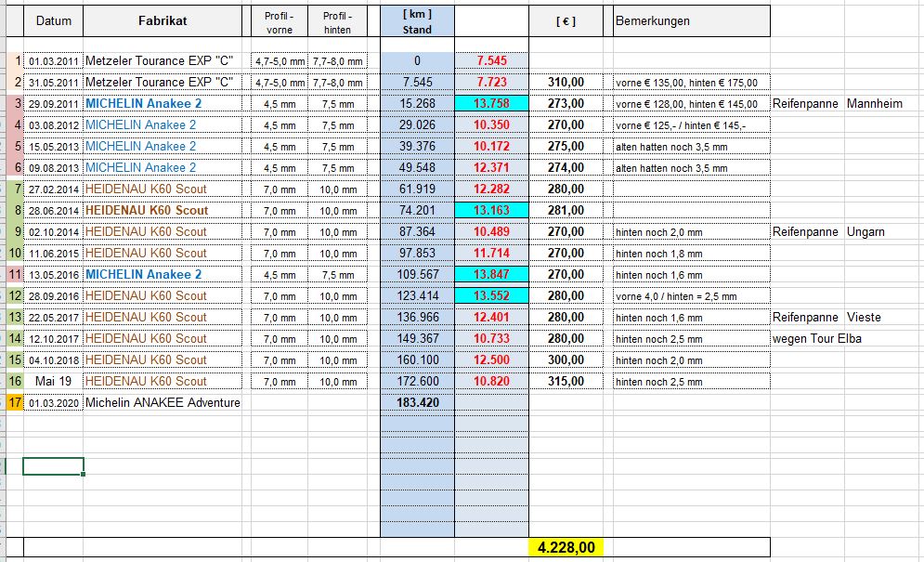924x562 pixels.
Task: Click the empty cell with green selection border
Action: point(53,466)
